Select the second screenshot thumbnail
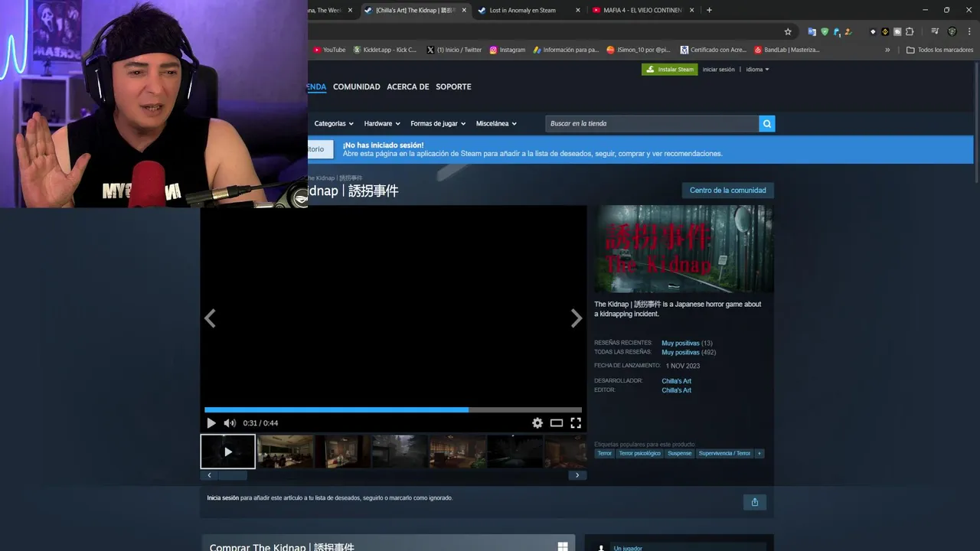Screen dimensions: 980x551 point(286,452)
